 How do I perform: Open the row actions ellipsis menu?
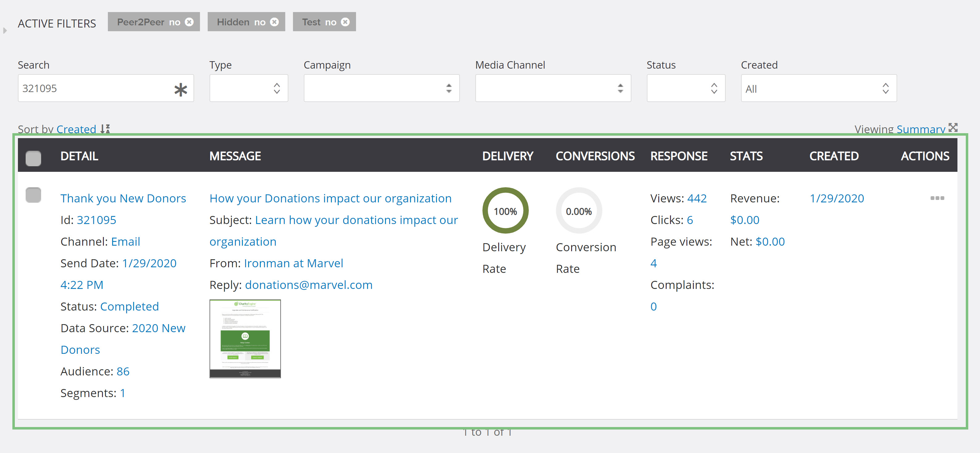point(937,198)
